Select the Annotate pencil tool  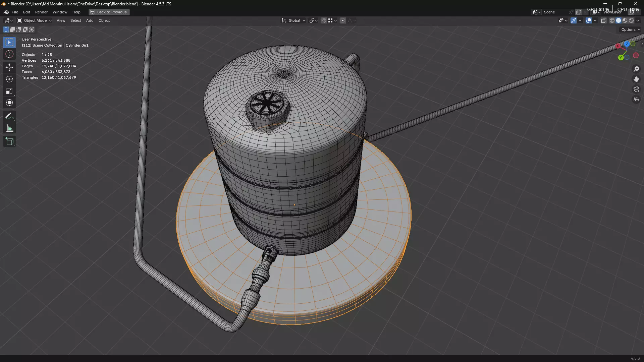[9, 116]
